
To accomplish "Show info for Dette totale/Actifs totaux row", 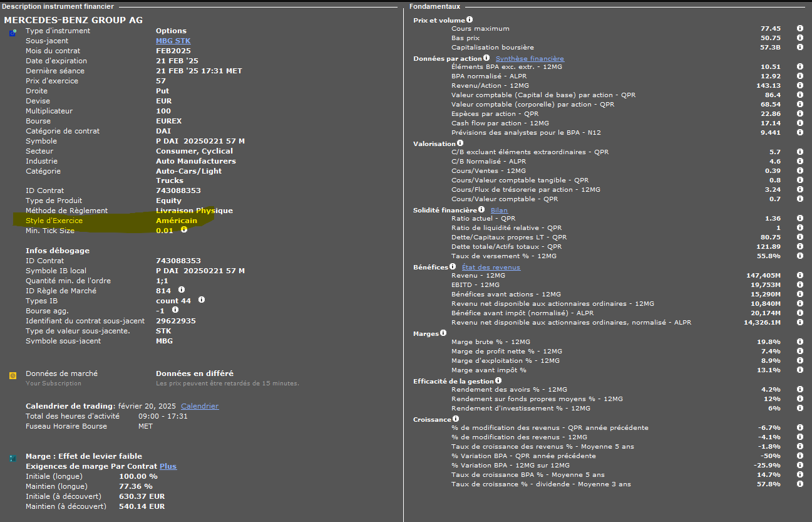I will click(800, 246).
